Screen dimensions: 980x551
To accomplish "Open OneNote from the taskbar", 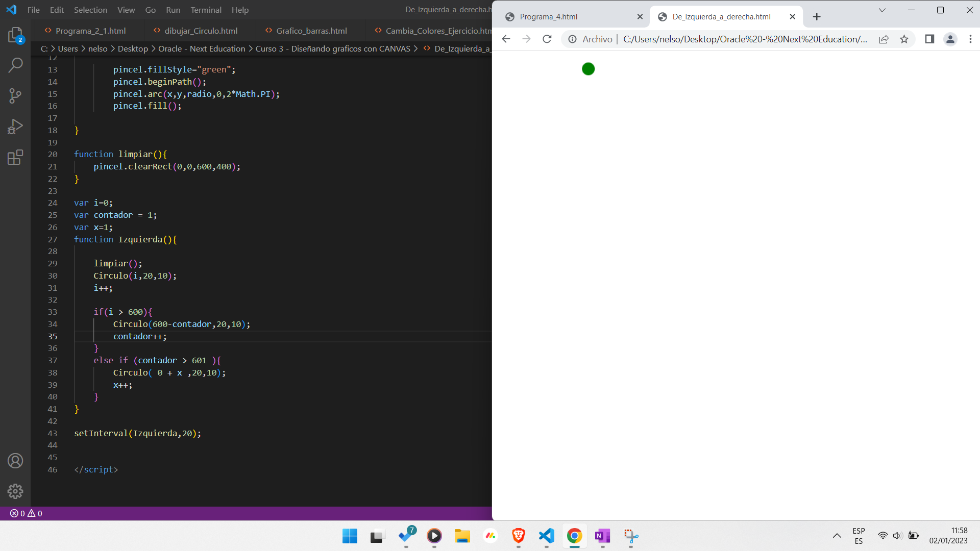I will [603, 536].
